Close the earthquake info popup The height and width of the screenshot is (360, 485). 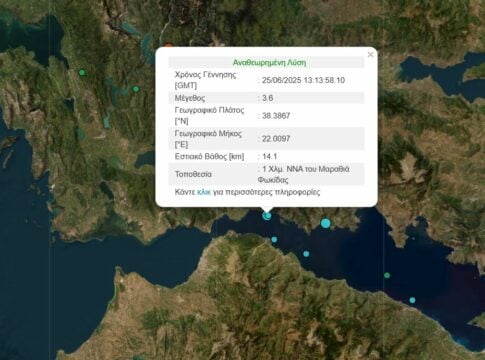(370, 54)
